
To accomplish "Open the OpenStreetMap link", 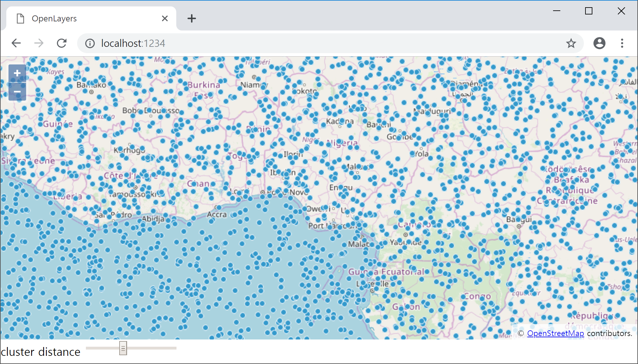I will pyautogui.click(x=555, y=333).
